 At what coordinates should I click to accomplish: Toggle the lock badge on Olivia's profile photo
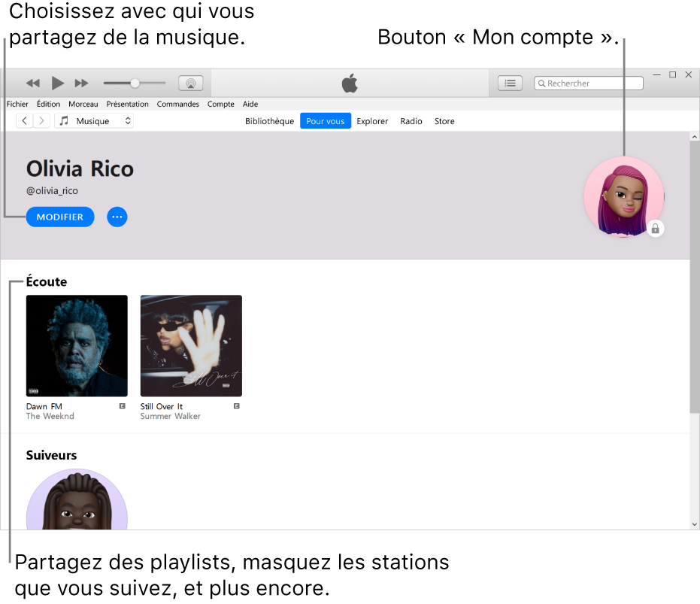coord(655,229)
